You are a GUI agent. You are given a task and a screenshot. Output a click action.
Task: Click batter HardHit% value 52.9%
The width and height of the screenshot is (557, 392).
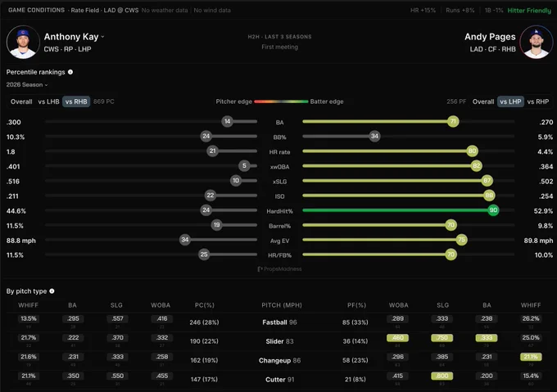tap(543, 211)
